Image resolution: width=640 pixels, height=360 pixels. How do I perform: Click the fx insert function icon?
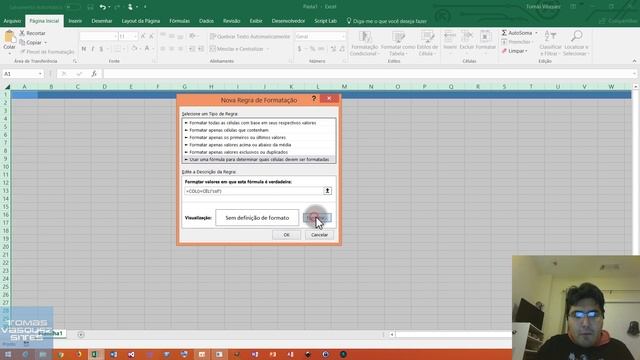[x=94, y=74]
